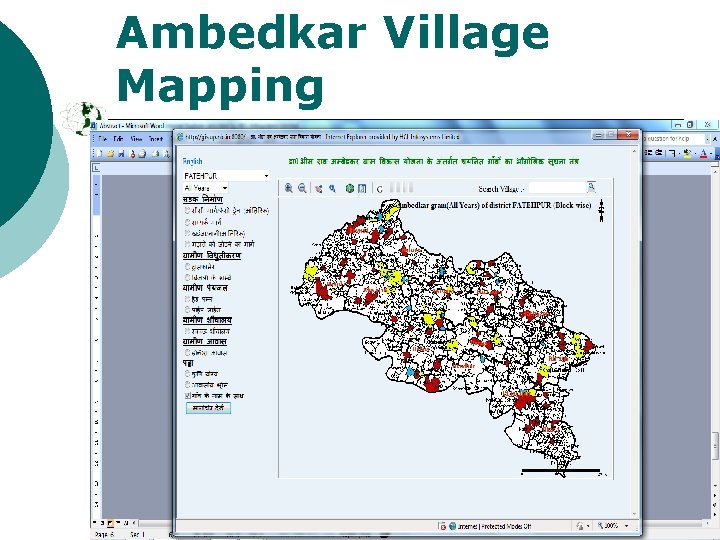Viewport: 720px width, 540px height.
Task: Select the मजरो को जोड़ने का मार्ग radio button
Action: pos(187,244)
